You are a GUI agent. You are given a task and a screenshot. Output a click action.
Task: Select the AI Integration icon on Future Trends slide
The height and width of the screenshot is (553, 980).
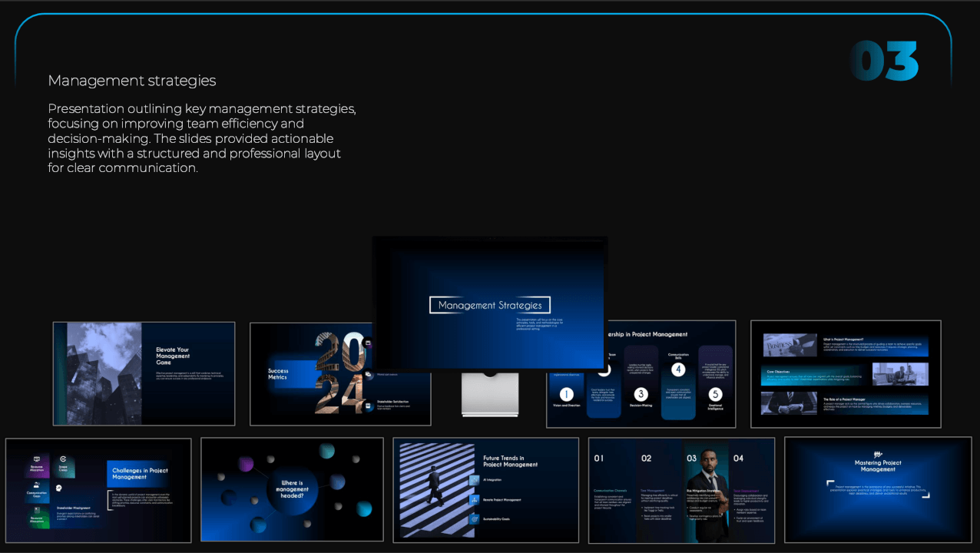pyautogui.click(x=474, y=481)
